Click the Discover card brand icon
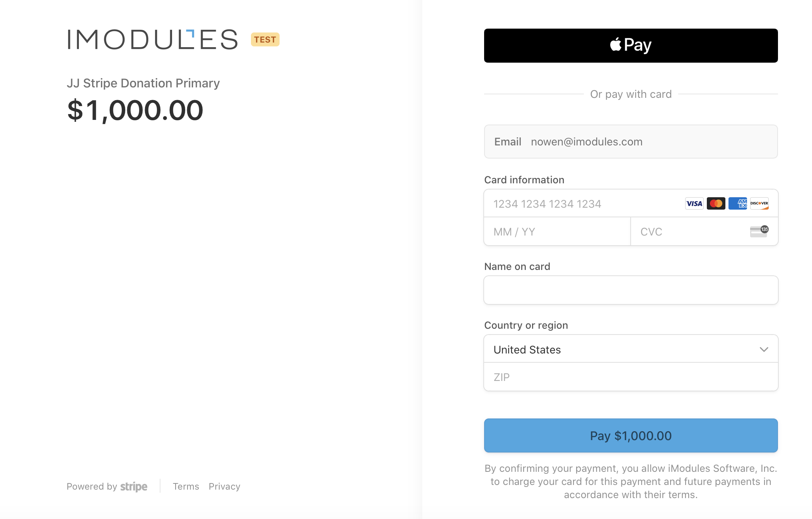 (x=759, y=203)
